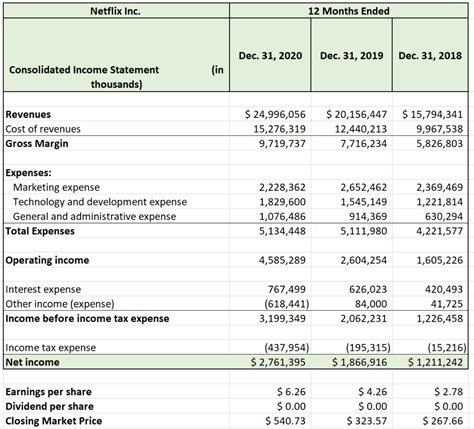This screenshot has height=429, width=474.
Task: Click the 12 Months Ended header cell
Action: (349, 11)
